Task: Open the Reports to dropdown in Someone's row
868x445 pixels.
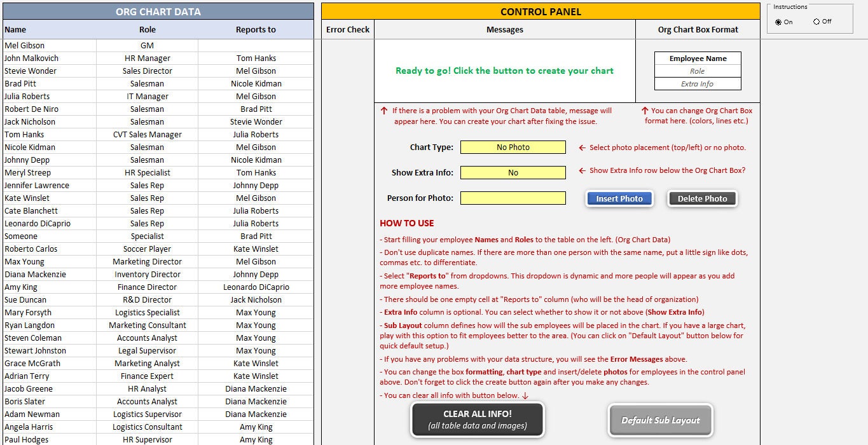Action: (x=256, y=236)
